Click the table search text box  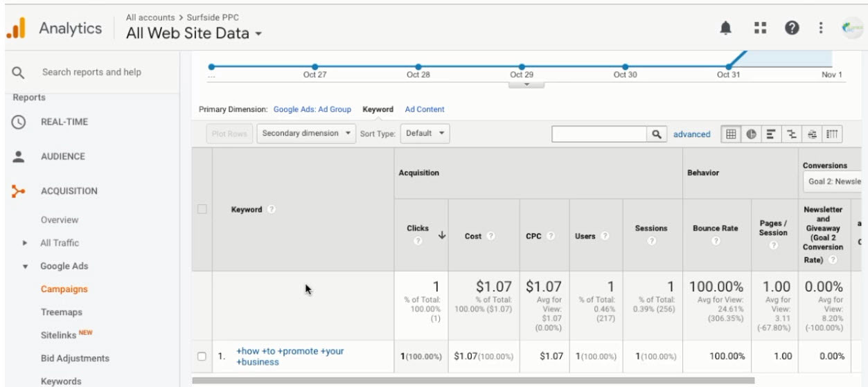click(x=600, y=134)
